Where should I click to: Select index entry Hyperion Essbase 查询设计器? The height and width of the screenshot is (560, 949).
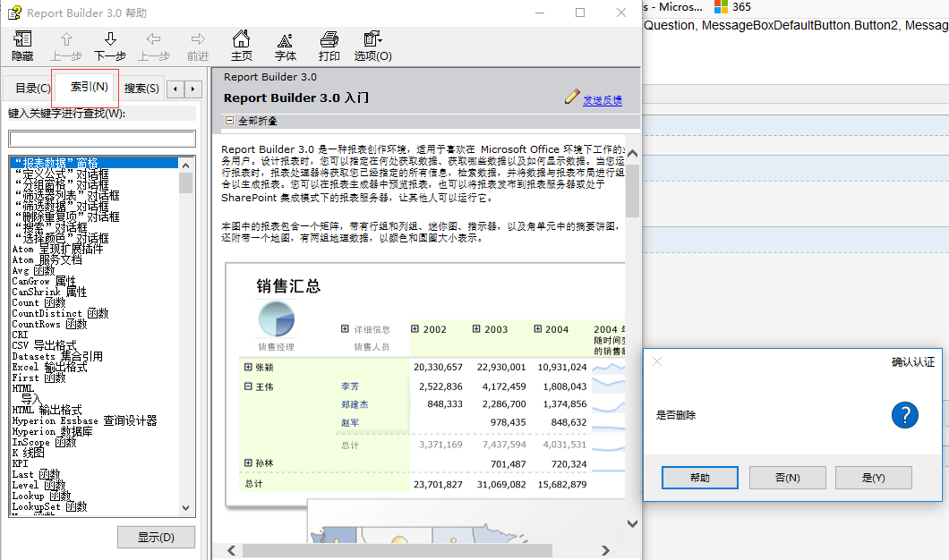[84, 421]
